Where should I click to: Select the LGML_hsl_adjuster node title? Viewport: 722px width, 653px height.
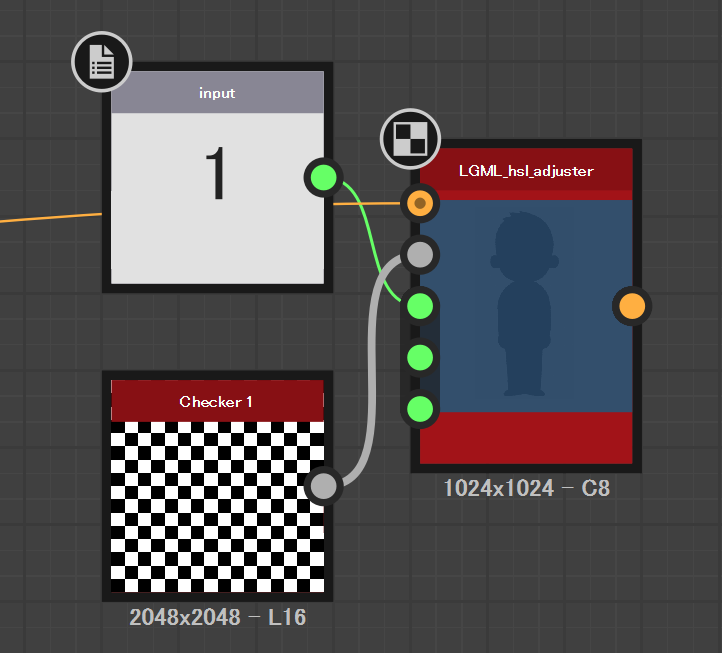pyautogui.click(x=526, y=171)
